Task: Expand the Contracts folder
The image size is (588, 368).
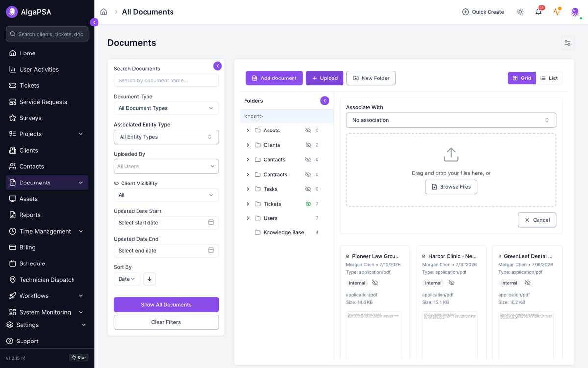Action: 248,174
